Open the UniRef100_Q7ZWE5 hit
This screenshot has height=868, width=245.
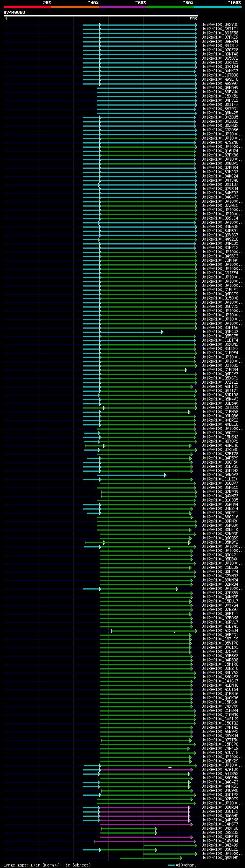220,205
